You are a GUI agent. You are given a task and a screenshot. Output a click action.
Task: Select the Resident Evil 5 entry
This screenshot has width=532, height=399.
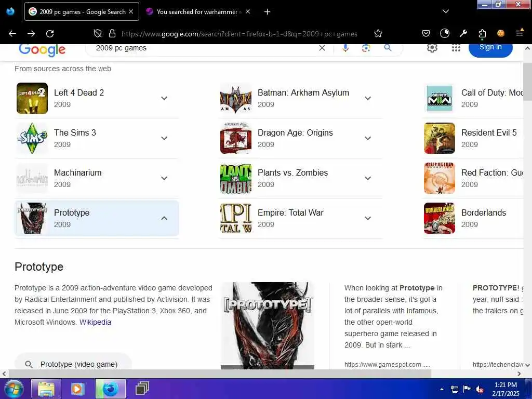pyautogui.click(x=473, y=138)
